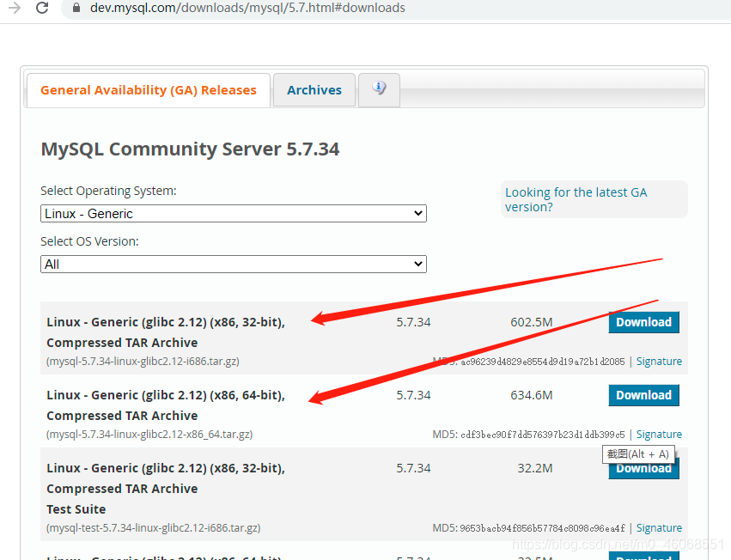The image size is (731, 560).
Task: Click the Select Operating System label
Action: [x=108, y=191]
